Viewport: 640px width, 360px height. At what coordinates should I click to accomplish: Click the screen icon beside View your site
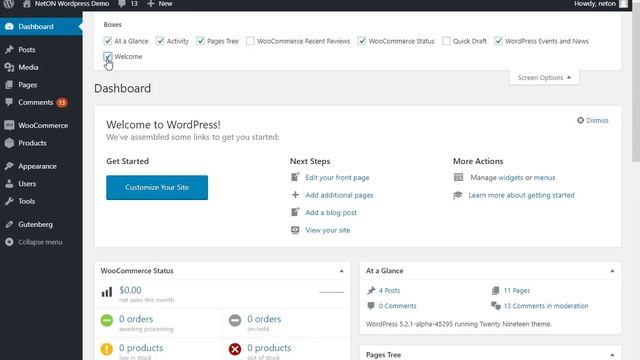point(295,230)
